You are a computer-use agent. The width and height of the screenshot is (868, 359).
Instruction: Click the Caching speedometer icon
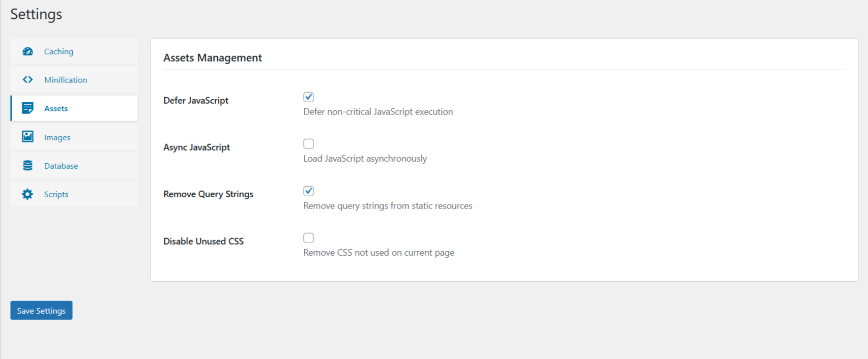27,51
